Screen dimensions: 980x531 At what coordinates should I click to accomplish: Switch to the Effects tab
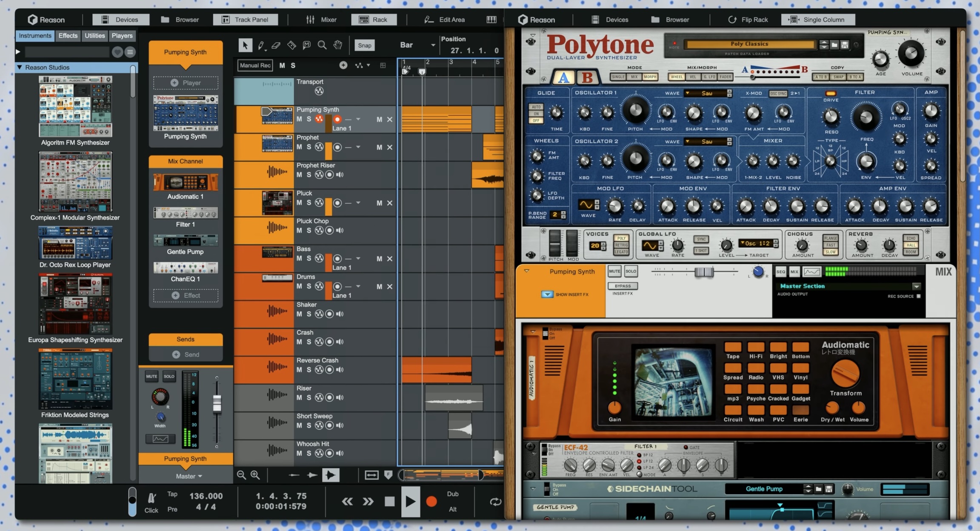tap(68, 36)
